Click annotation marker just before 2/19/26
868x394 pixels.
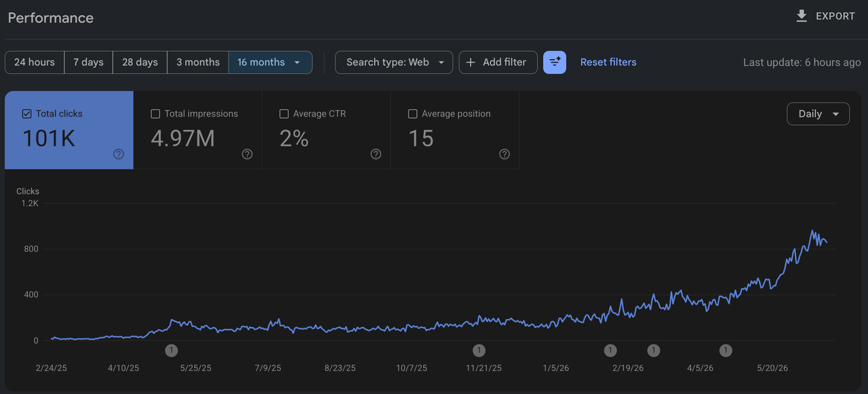(610, 351)
